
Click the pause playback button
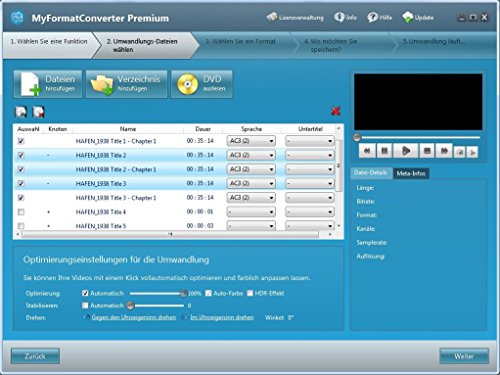coord(384,151)
